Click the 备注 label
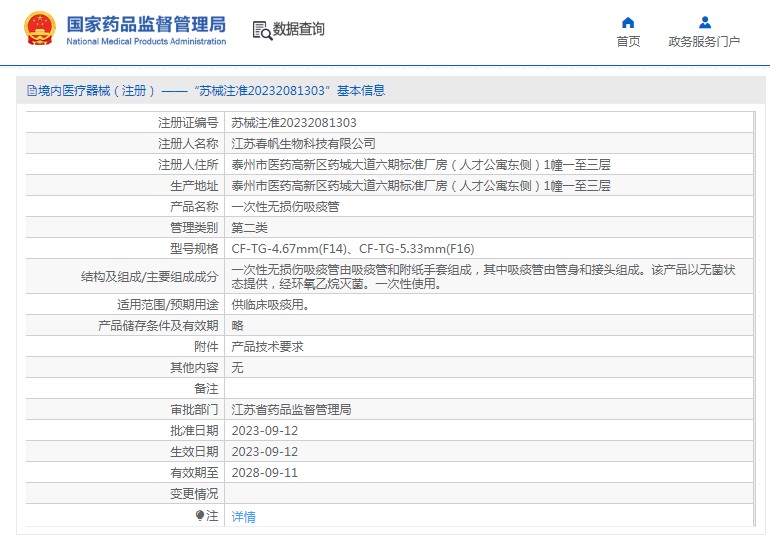This screenshot has height=536, width=770. click(206, 389)
